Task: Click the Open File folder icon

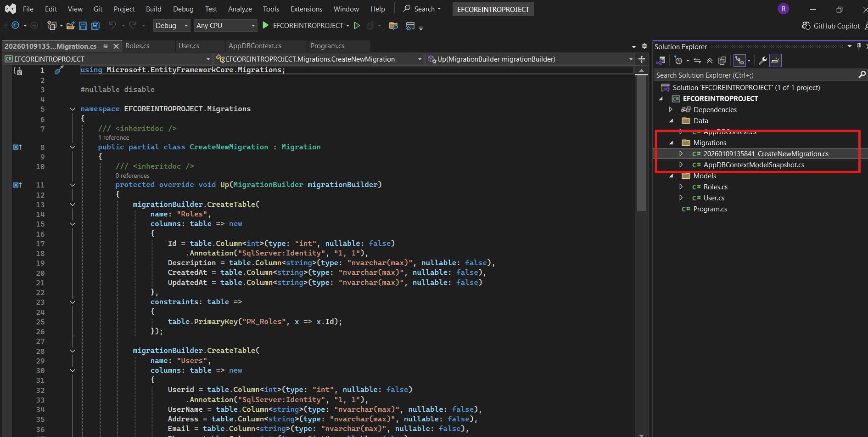Action: coord(70,26)
